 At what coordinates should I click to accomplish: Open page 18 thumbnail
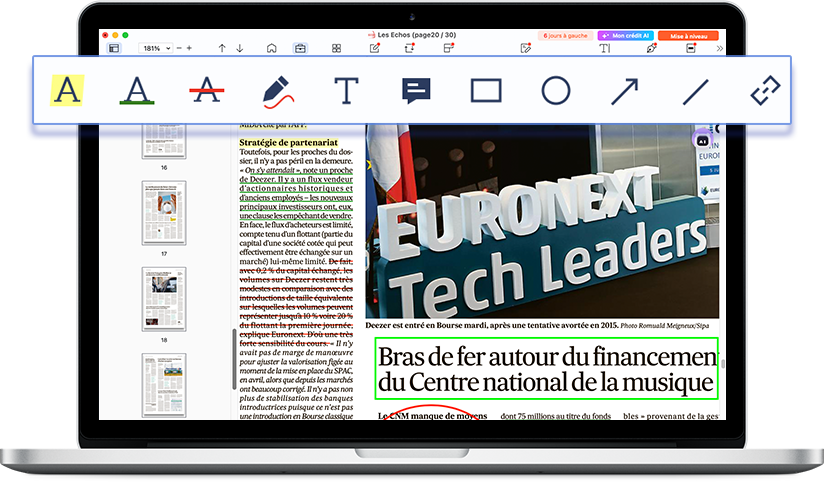[164, 299]
